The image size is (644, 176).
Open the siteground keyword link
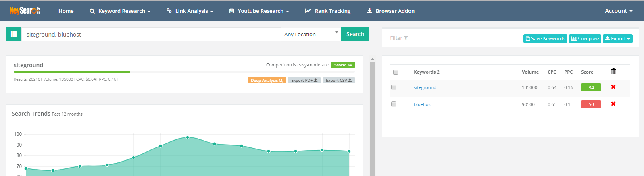pyautogui.click(x=425, y=87)
